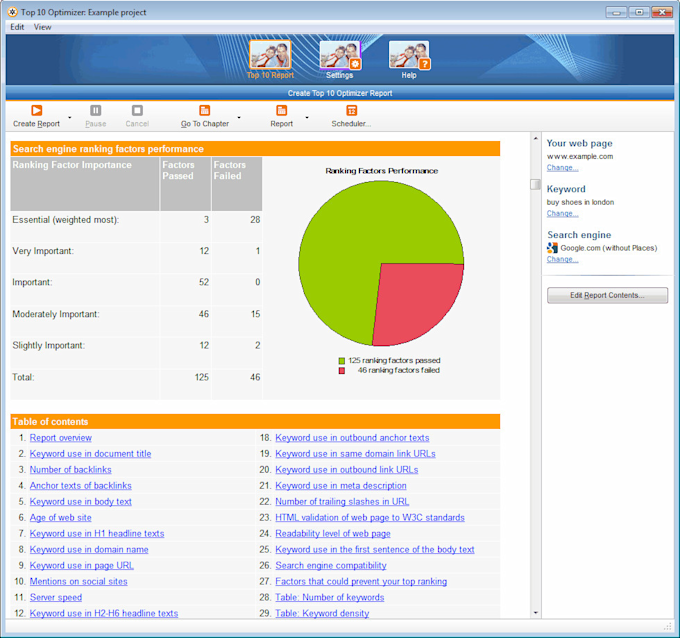Expand the Create Report dropdown arrow

point(69,118)
